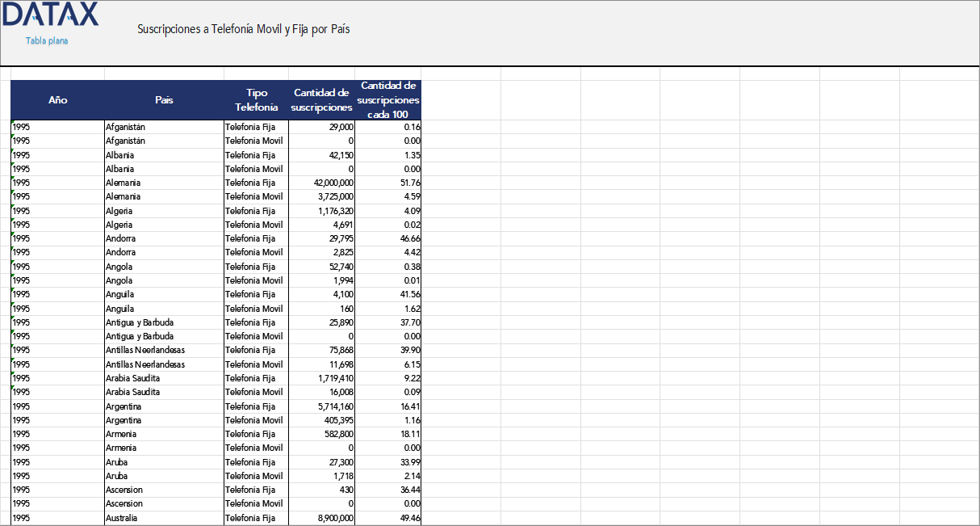Select the Tipo Telefonia column header
Screen dimensions: 980x526
pos(256,100)
